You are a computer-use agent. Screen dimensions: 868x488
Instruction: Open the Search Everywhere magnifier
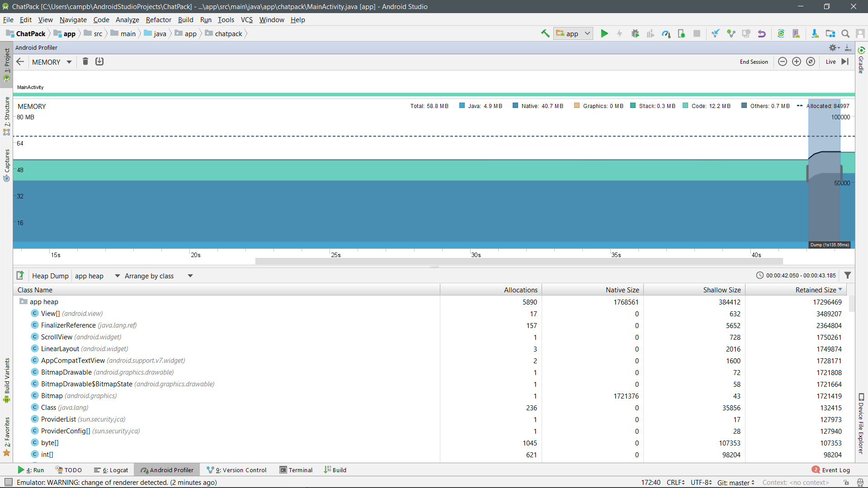click(x=845, y=33)
